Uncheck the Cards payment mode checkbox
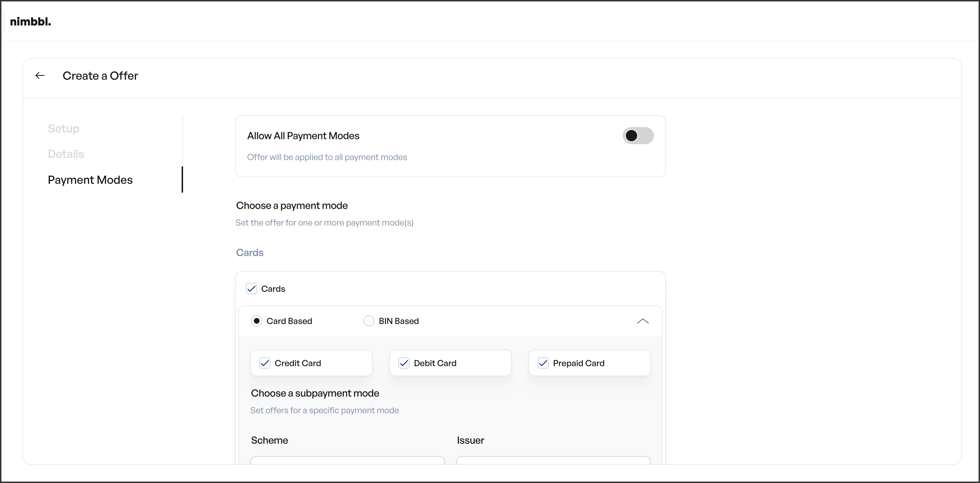This screenshot has height=483, width=980. point(251,289)
